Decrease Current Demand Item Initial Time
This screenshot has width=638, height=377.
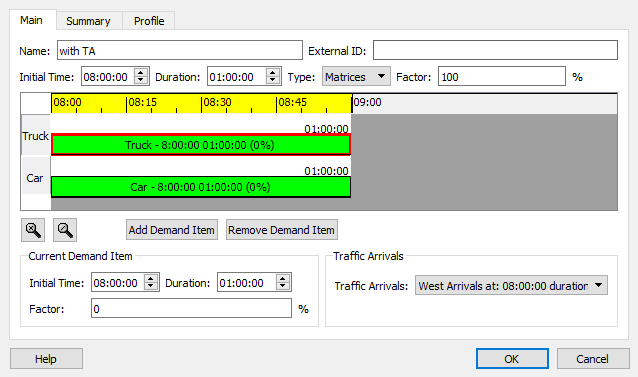pos(151,287)
